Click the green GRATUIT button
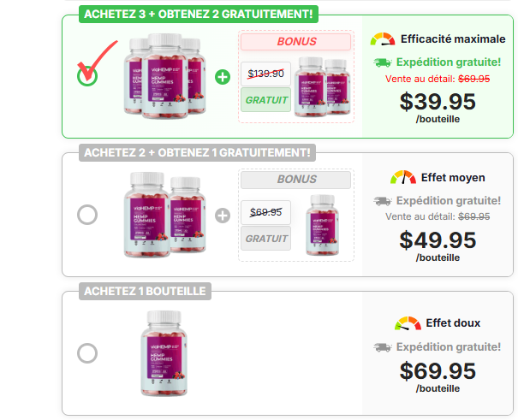This screenshot has height=420, width=518. (x=266, y=99)
